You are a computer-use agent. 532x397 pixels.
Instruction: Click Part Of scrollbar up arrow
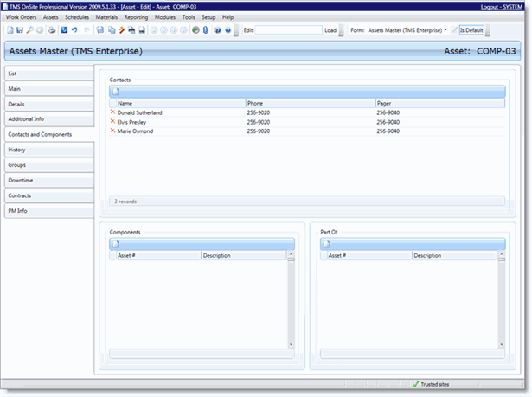pos(502,253)
